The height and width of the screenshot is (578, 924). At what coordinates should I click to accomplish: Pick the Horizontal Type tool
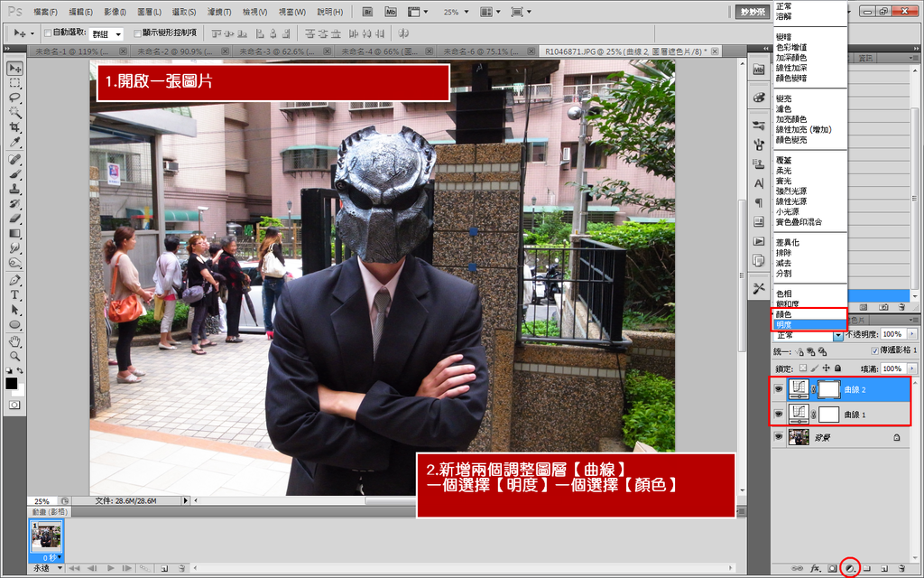click(14, 294)
